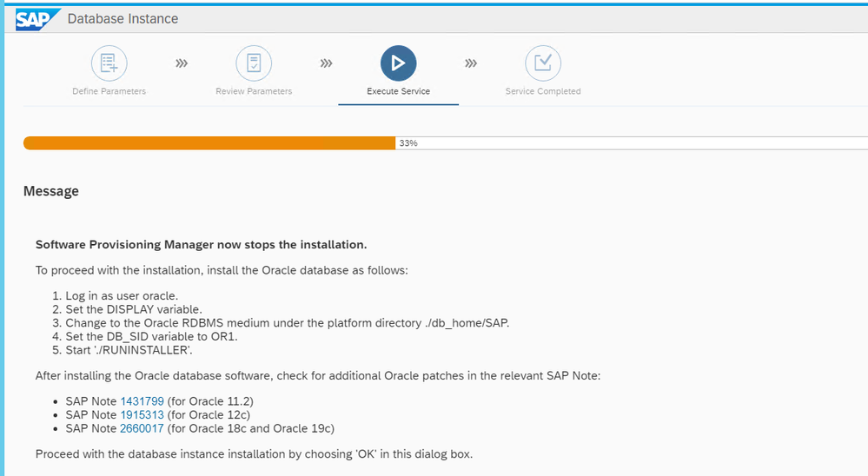Image resolution: width=868 pixels, height=476 pixels.
Task: Click the chevron arrows after Review Parameters
Action: click(326, 63)
